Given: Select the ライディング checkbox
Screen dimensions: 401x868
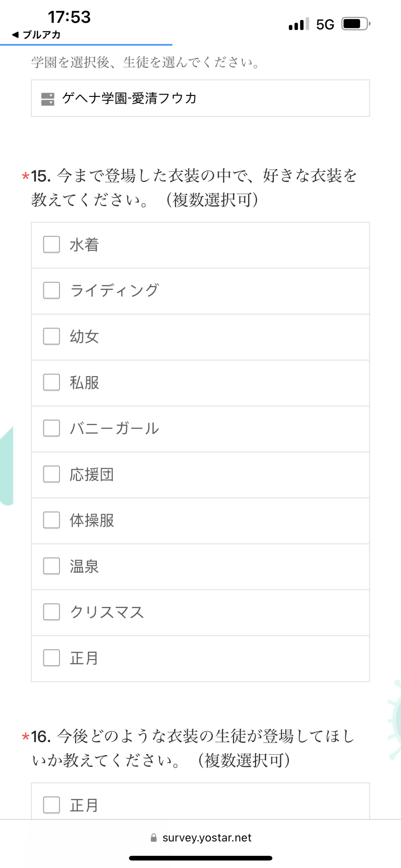Looking at the screenshot, I should point(52,291).
